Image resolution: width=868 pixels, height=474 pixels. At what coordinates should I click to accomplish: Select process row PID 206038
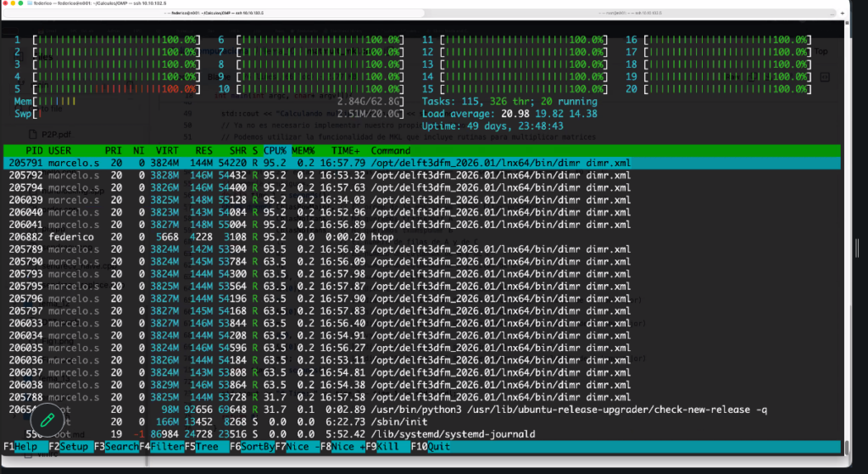(422, 385)
